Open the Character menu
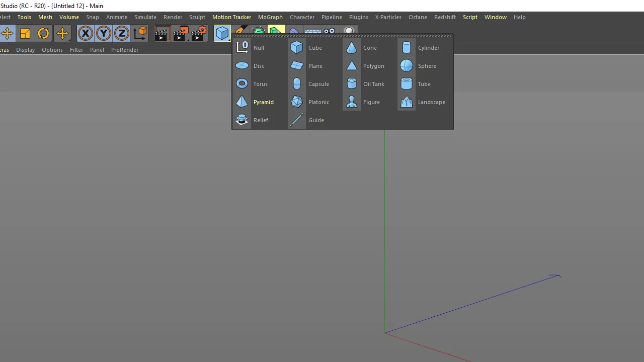Image resolution: width=644 pixels, height=362 pixels. [302, 17]
